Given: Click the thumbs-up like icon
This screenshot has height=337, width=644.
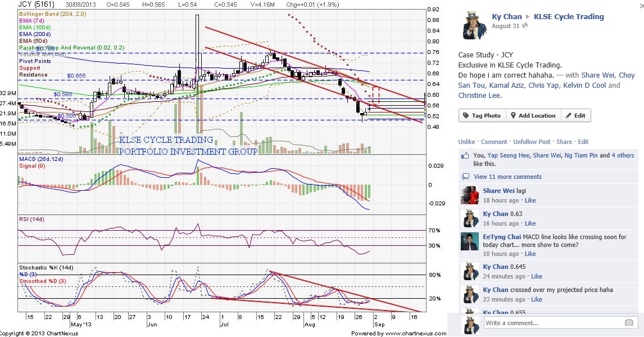Looking at the screenshot, I should (465, 156).
